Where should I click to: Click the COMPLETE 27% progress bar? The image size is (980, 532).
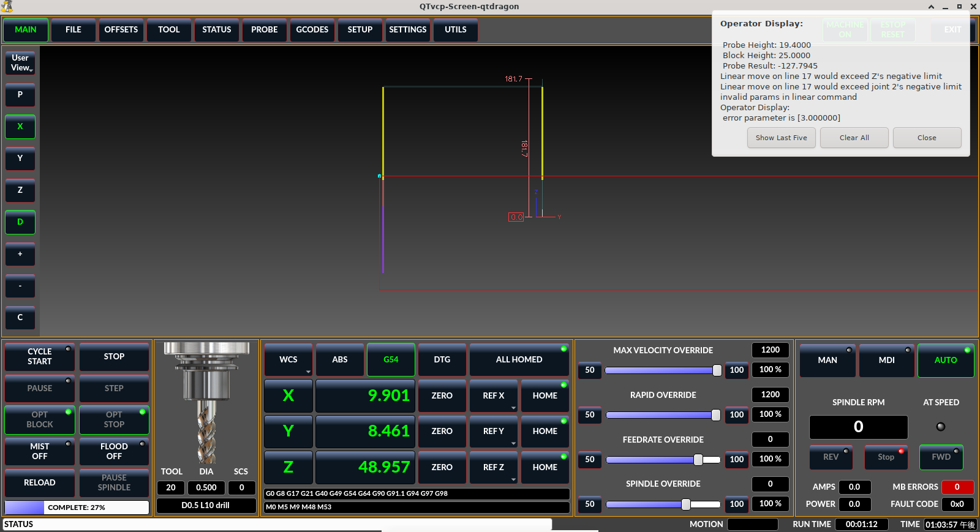click(77, 508)
